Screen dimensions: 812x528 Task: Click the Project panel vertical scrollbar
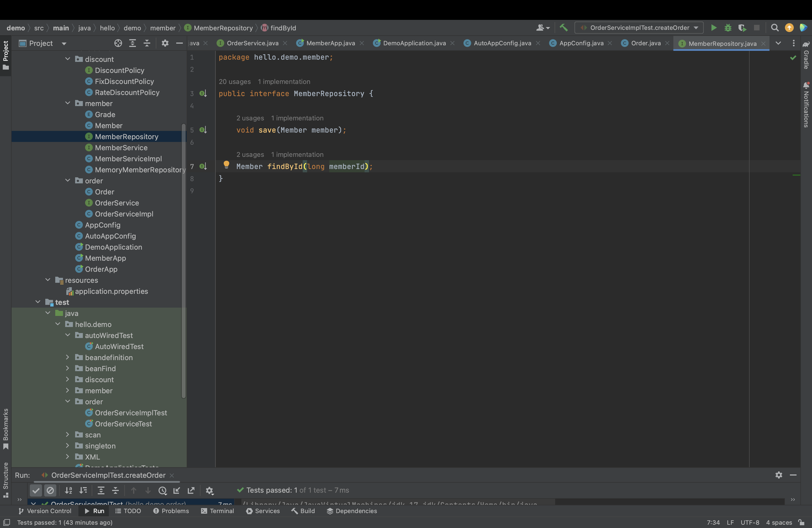pos(184,261)
